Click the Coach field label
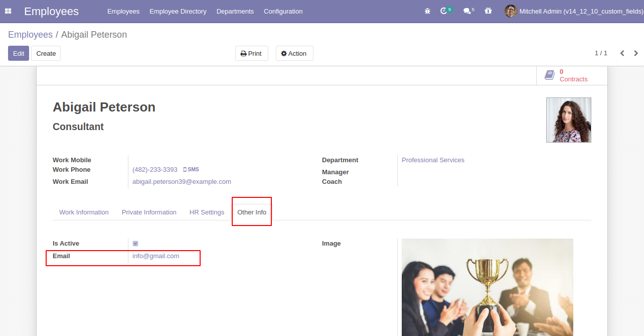 [x=332, y=182]
